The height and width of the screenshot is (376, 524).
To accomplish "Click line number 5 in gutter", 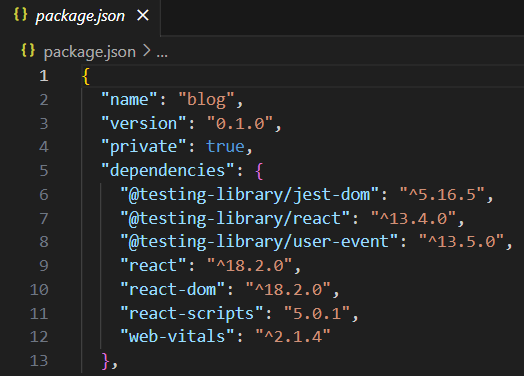I will [x=44, y=170].
